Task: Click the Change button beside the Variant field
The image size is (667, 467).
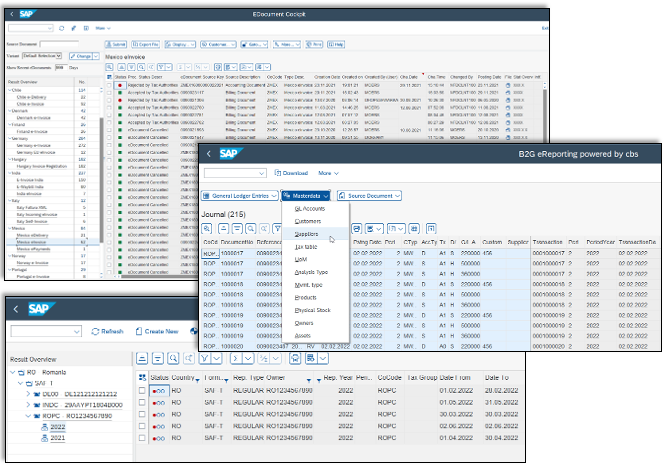Action: click(80, 56)
